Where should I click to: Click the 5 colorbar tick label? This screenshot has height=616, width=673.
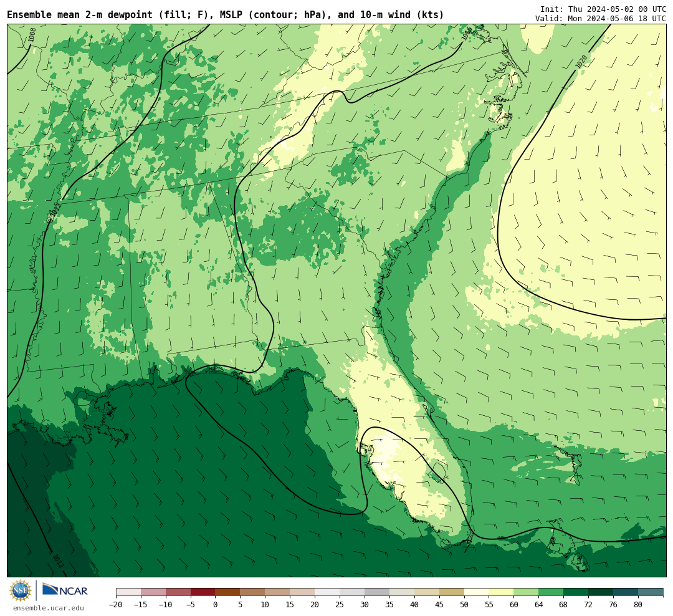(x=241, y=605)
